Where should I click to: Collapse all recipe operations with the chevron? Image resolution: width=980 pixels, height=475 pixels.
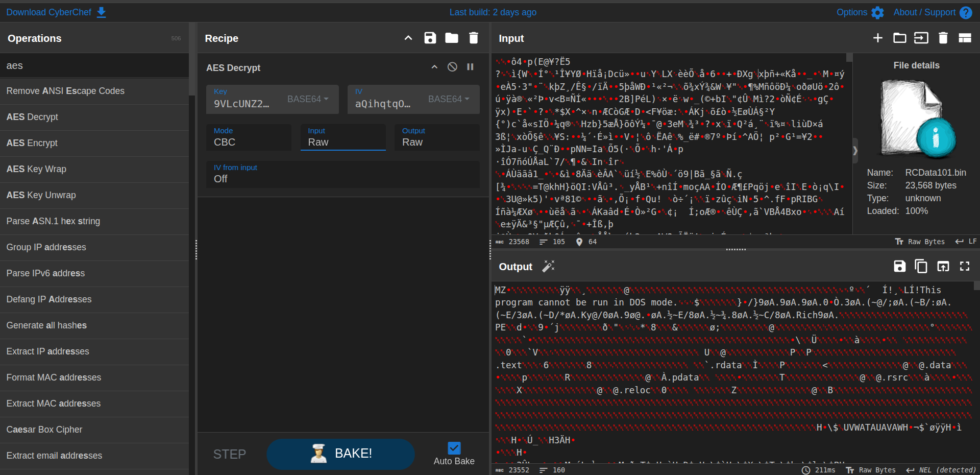[x=408, y=38]
